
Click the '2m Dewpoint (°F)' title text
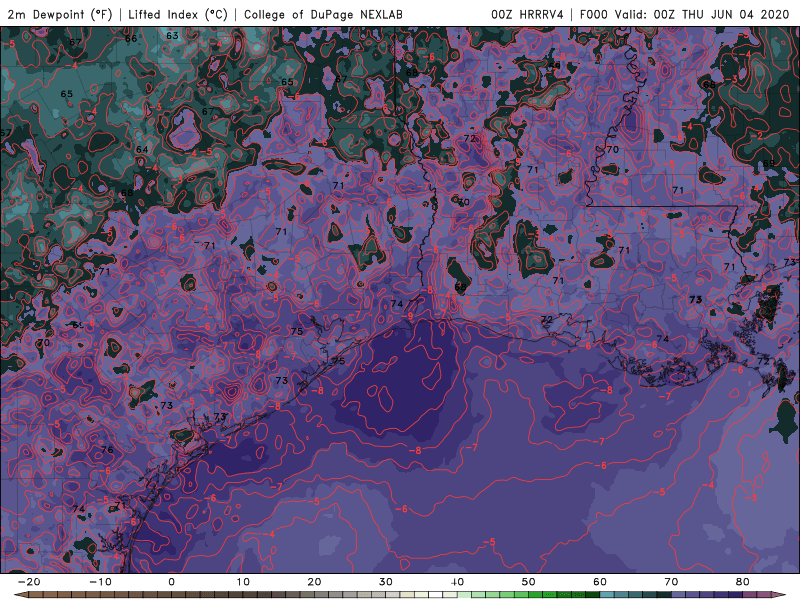coord(60,14)
